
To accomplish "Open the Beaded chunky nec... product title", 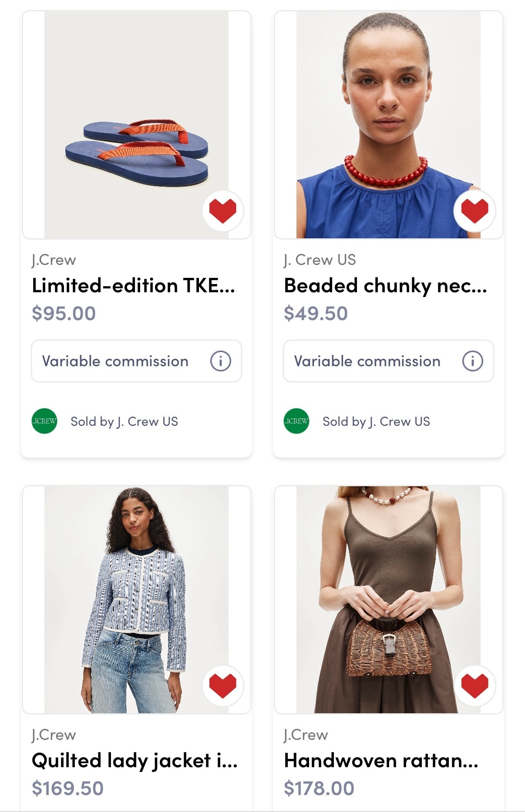I will pos(385,286).
